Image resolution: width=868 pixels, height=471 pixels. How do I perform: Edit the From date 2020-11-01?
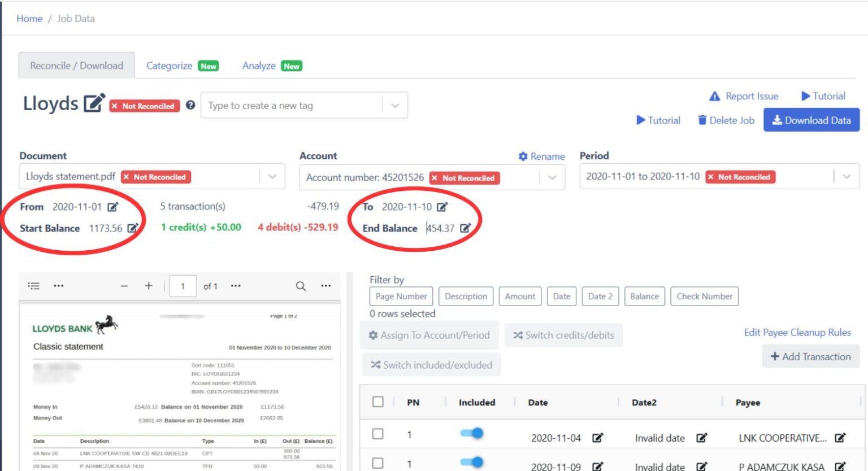click(112, 207)
